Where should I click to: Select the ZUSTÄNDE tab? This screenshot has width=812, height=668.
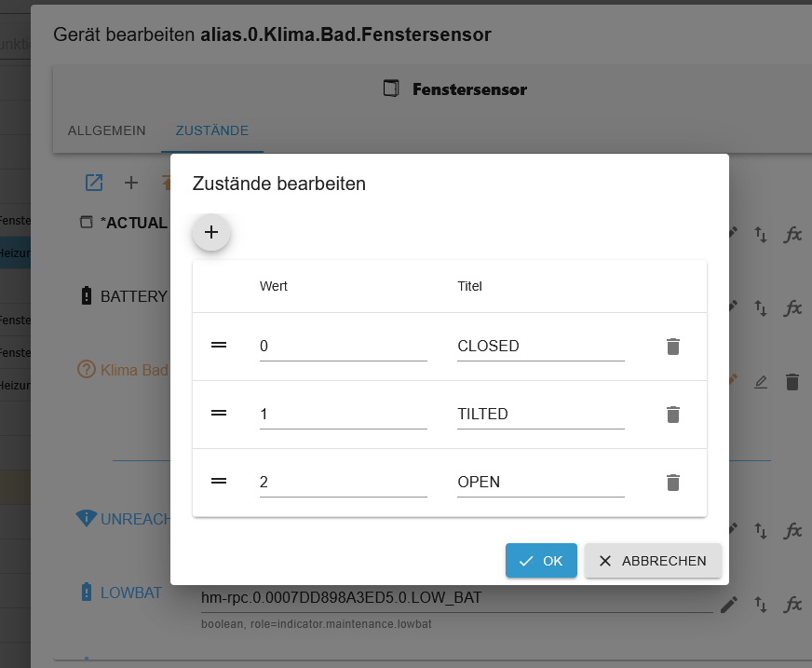tap(211, 130)
